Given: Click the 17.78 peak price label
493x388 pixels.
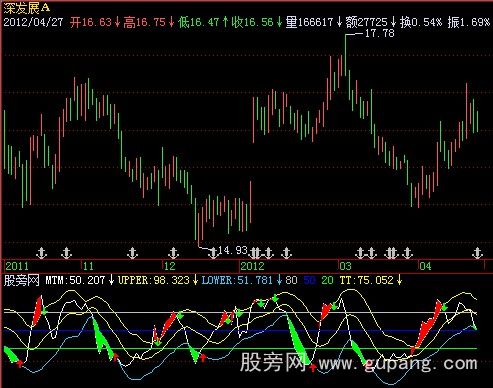Looking at the screenshot, I should pyautogui.click(x=380, y=33).
